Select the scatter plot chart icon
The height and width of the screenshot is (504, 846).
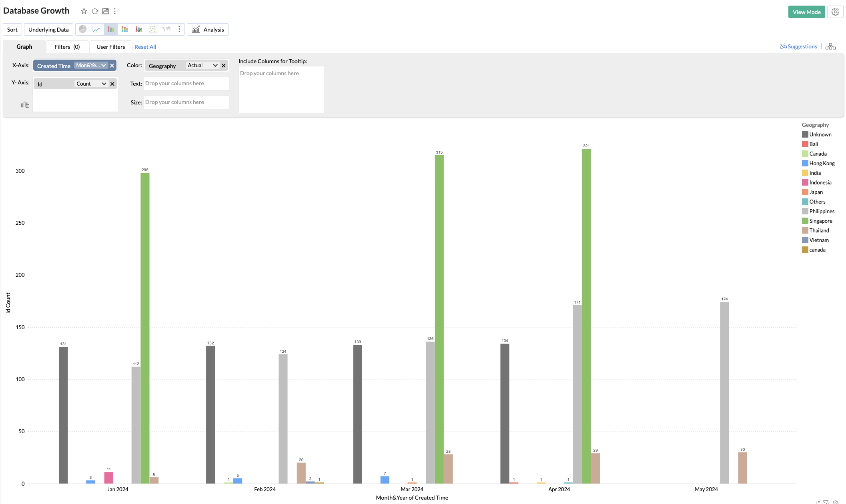pyautogui.click(x=152, y=29)
